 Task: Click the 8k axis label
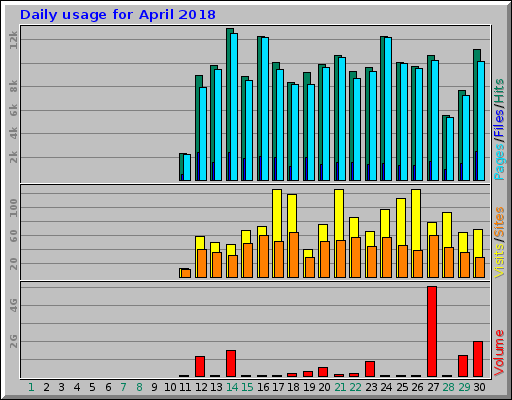[13, 87]
